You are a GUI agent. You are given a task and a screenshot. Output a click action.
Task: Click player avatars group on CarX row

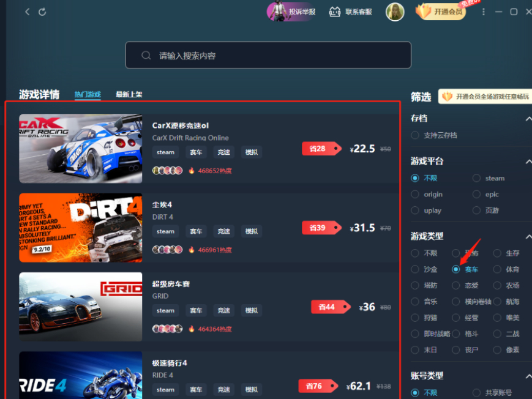[x=167, y=170]
